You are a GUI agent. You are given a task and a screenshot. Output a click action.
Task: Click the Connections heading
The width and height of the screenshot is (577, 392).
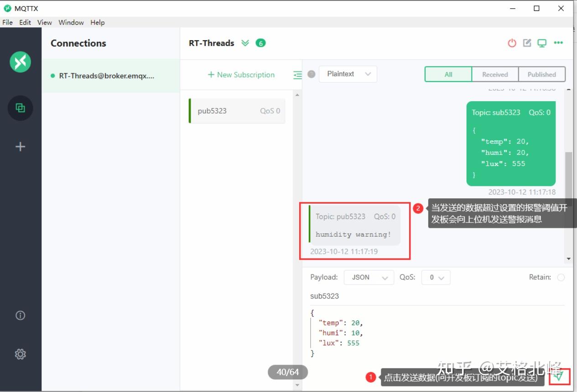coord(78,43)
